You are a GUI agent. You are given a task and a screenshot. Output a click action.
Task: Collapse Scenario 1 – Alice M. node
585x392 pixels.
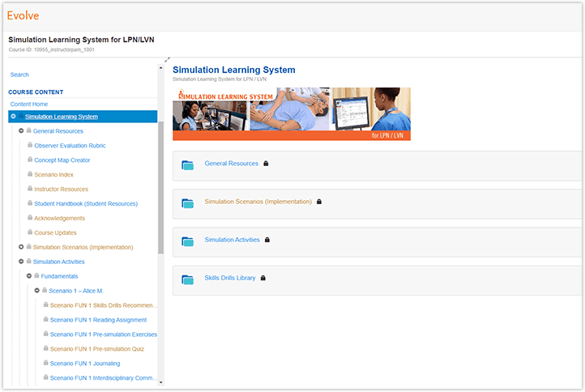(x=36, y=291)
